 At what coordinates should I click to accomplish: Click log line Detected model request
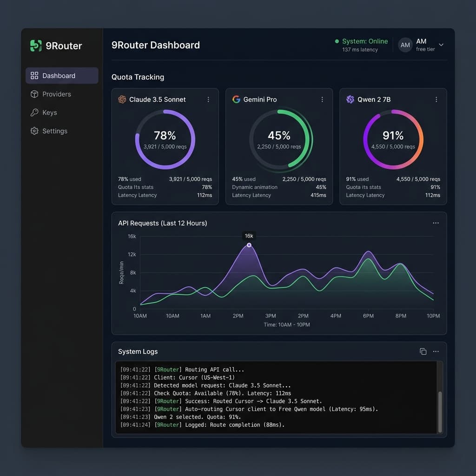pyautogui.click(x=205, y=385)
